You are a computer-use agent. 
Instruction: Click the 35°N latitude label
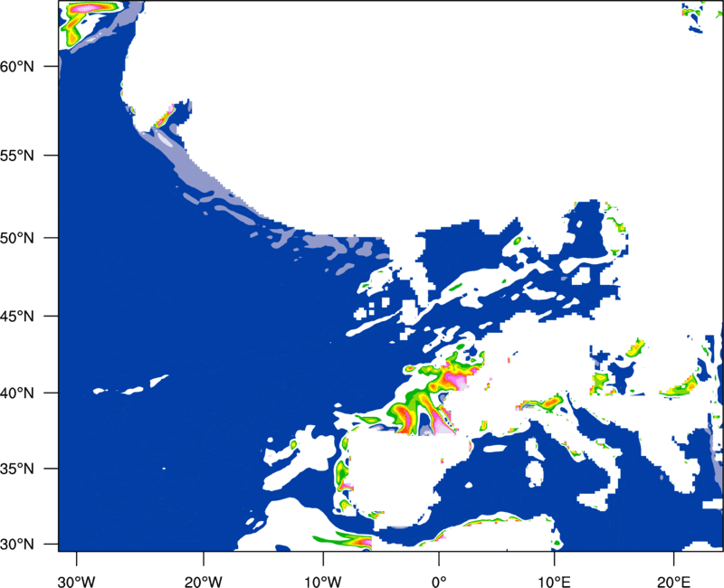(17, 469)
